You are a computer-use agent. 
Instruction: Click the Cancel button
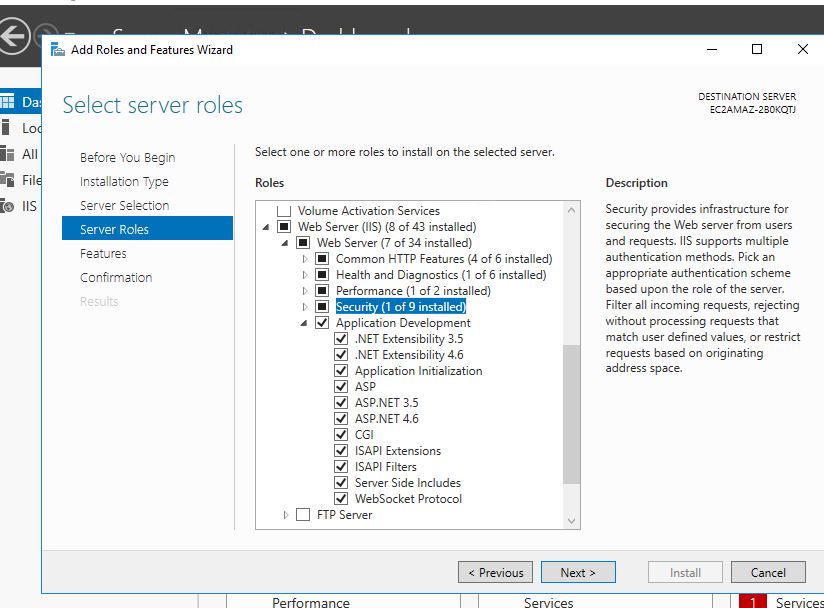768,573
